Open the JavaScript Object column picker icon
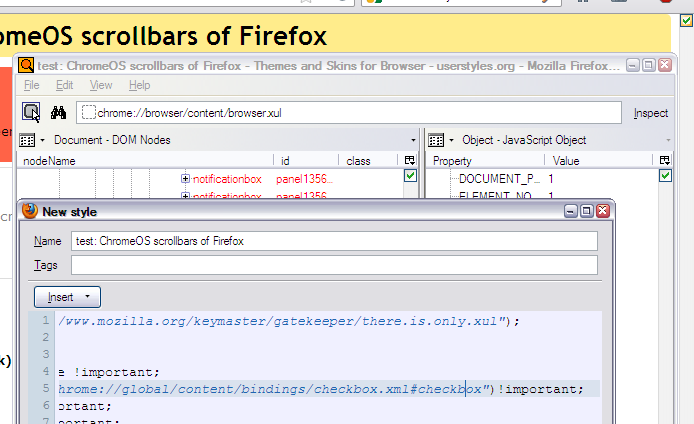Screen dimensions: 694x424 (x=666, y=160)
